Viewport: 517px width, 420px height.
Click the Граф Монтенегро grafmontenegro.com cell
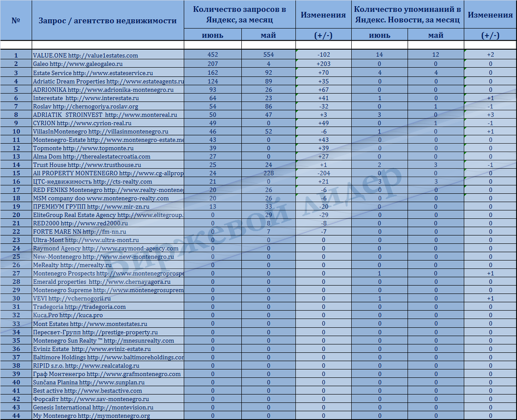point(108,374)
